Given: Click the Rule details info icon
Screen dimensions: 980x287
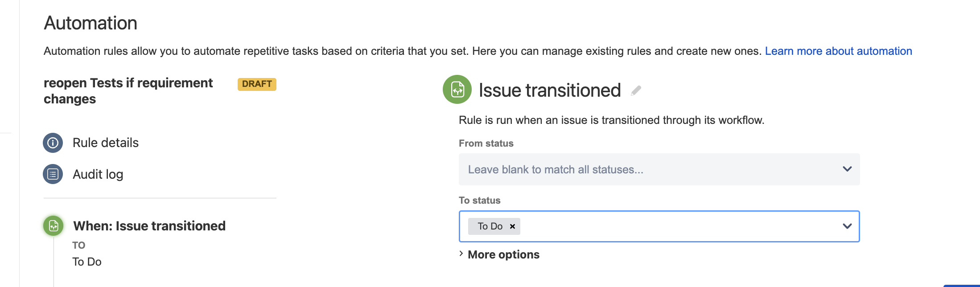Looking at the screenshot, I should pos(53,143).
